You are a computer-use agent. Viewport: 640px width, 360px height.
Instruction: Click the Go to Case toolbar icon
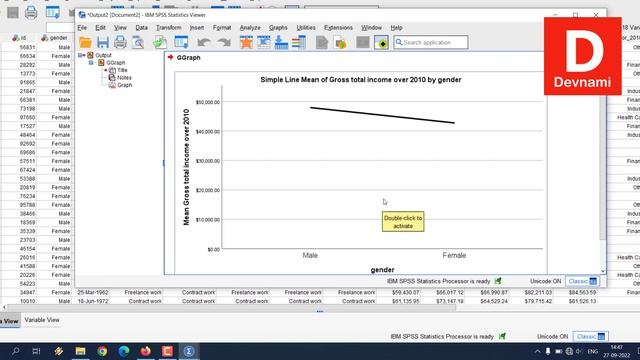(264, 42)
